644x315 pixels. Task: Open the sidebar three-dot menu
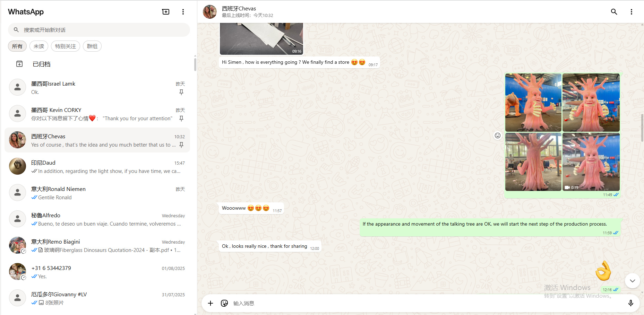pyautogui.click(x=183, y=12)
